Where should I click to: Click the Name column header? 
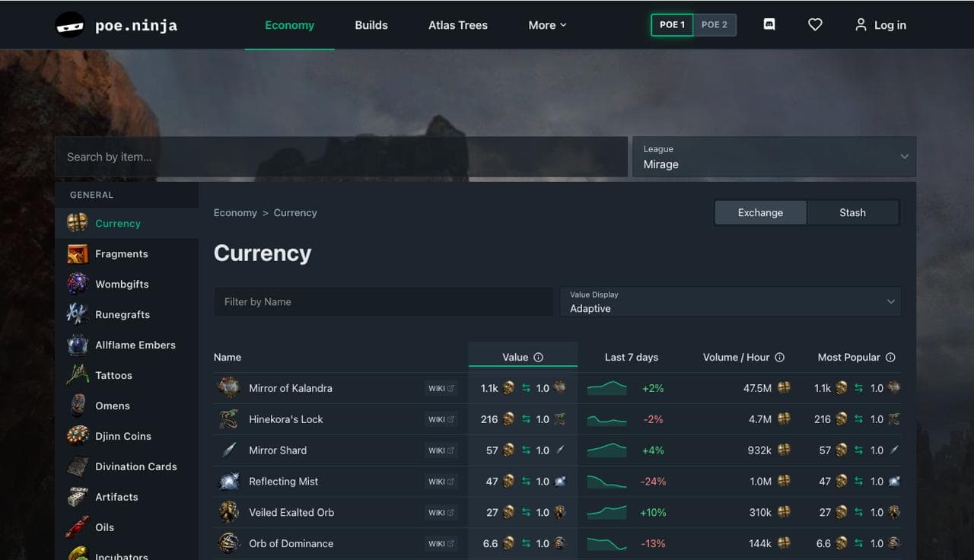[228, 358]
